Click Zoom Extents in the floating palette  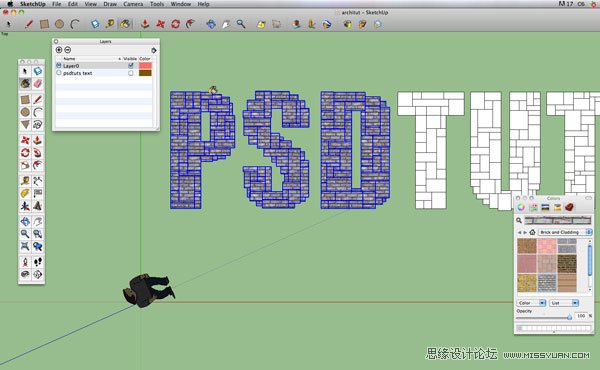pyautogui.click(x=25, y=246)
